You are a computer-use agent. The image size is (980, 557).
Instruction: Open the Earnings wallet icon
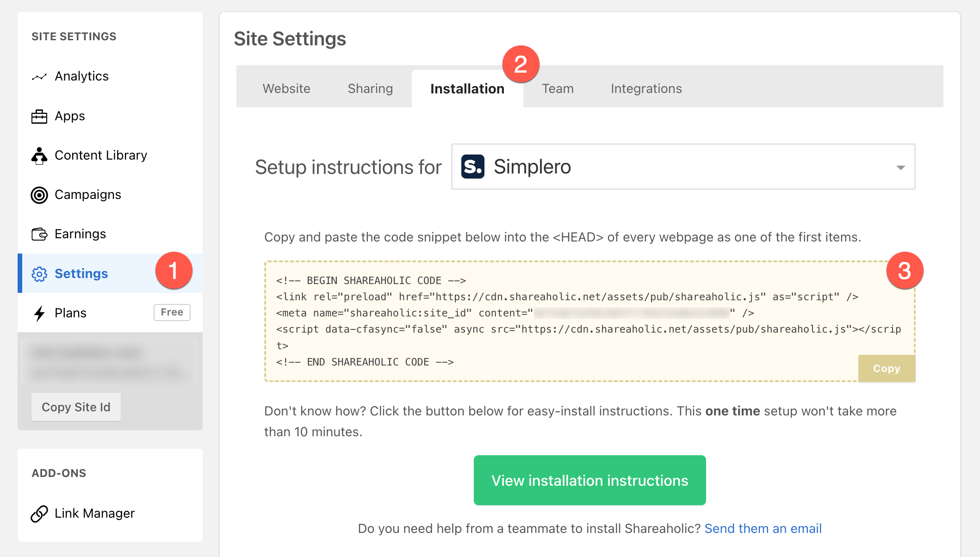[39, 234]
